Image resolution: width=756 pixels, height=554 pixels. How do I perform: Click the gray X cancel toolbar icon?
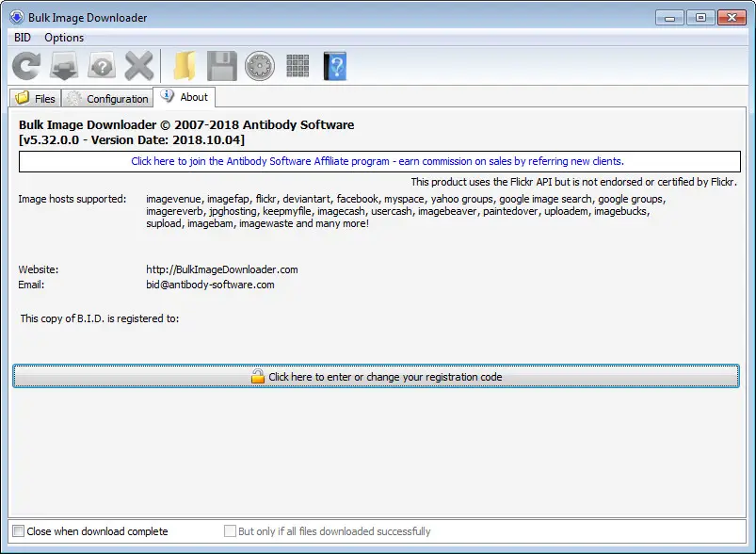138,66
